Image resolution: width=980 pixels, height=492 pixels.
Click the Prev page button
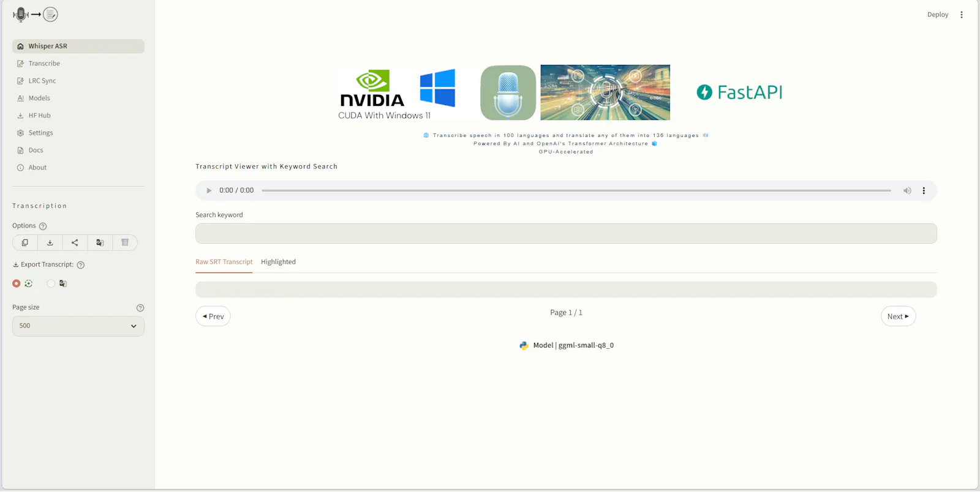213,316
